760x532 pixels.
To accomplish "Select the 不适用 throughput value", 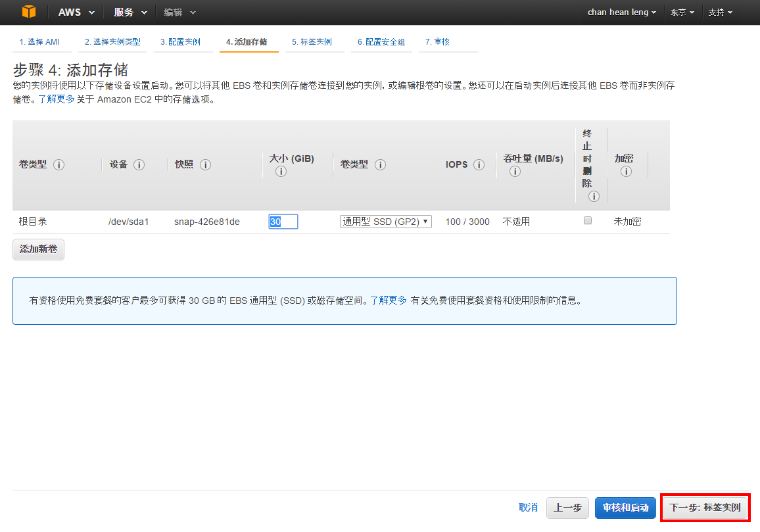I will pos(516,222).
